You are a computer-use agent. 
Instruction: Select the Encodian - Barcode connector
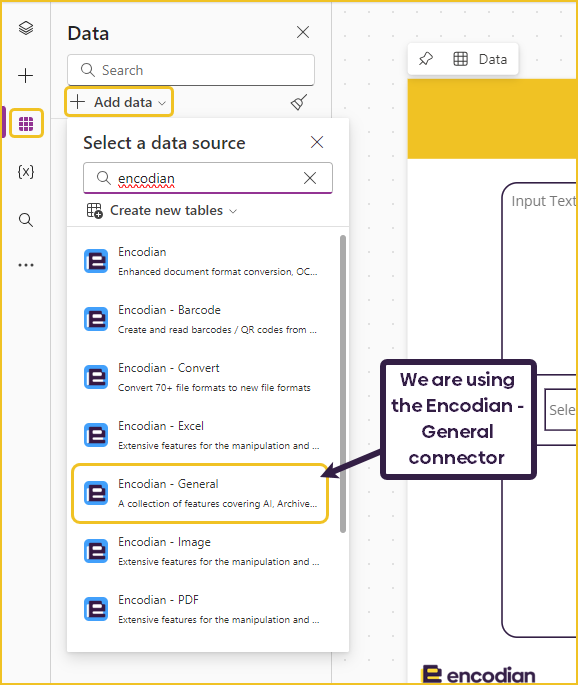click(202, 319)
